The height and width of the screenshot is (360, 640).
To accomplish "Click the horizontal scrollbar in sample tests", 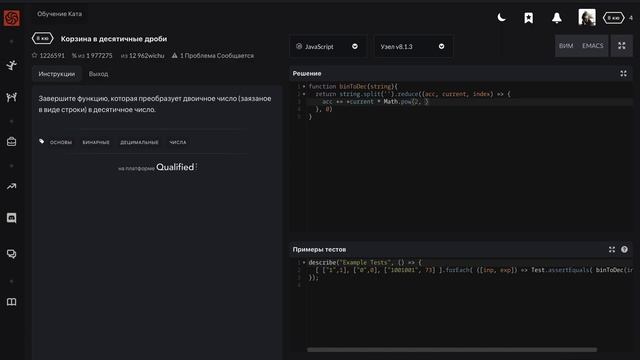I will (x=452, y=350).
